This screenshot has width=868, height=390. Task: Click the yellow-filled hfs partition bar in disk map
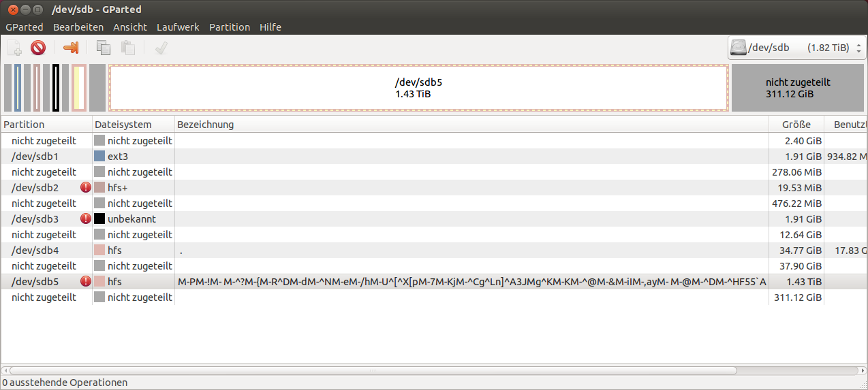pyautogui.click(x=79, y=88)
